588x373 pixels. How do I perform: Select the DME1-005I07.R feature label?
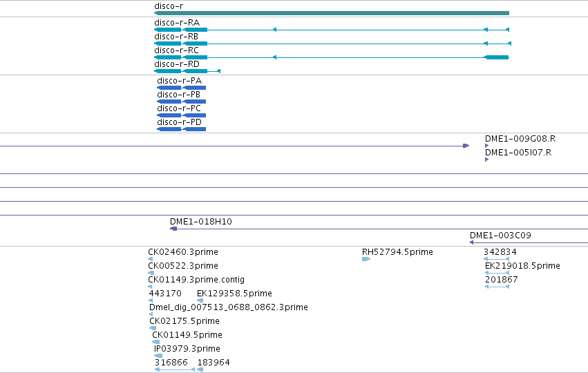point(518,153)
